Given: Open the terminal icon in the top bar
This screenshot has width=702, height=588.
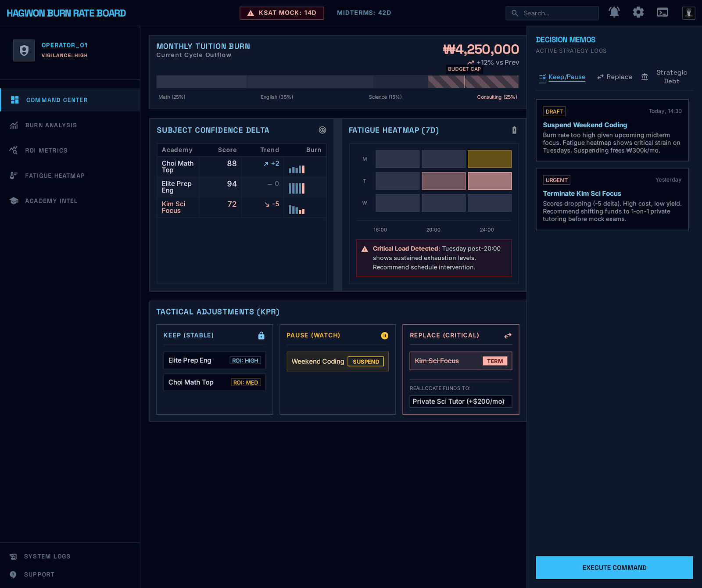Looking at the screenshot, I should 663,12.
